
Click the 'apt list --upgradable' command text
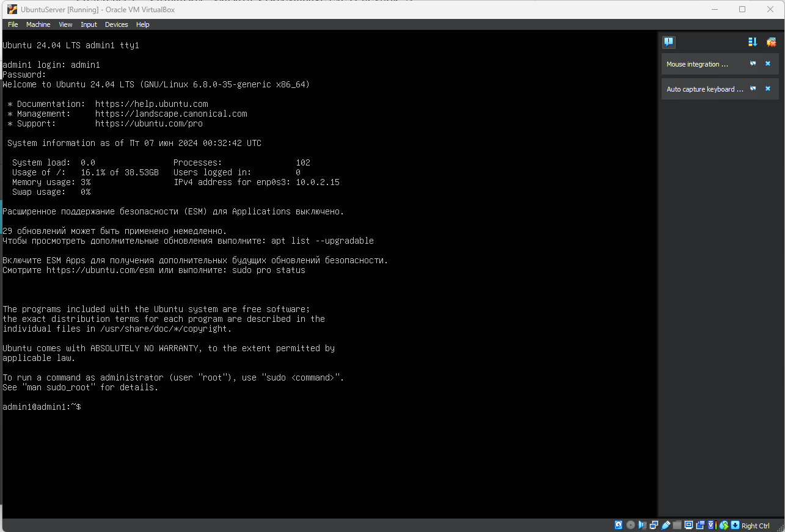pyautogui.click(x=323, y=241)
